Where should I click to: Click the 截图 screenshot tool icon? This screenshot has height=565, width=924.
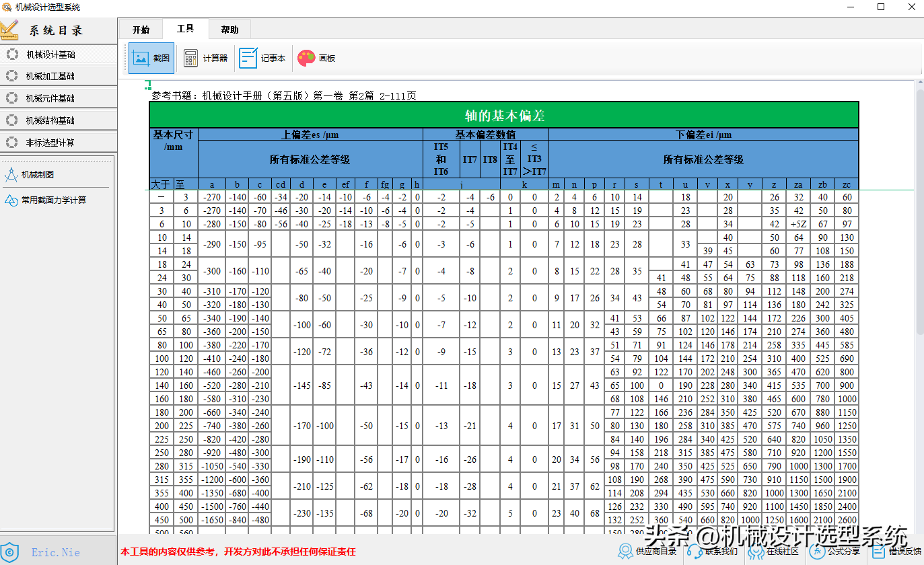(x=141, y=59)
